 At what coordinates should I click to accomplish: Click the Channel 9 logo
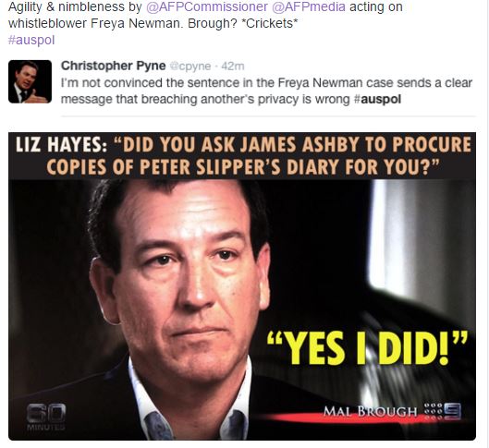point(443,411)
